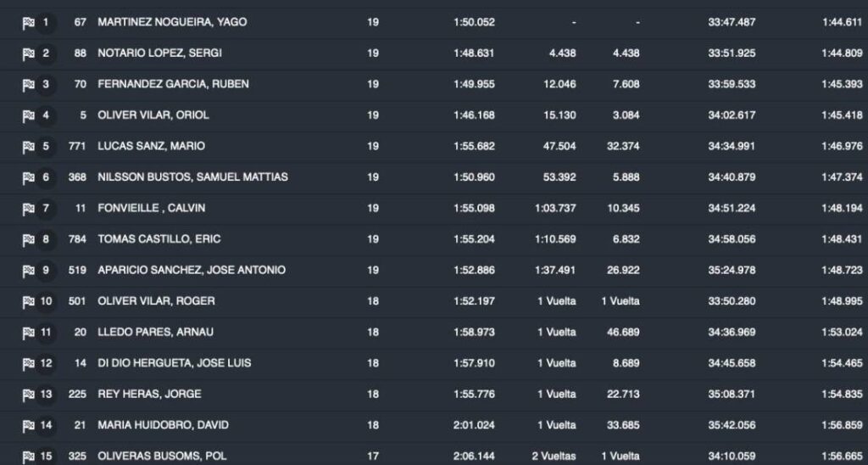Viewport: 868px width, 465px height.
Task: Click the flag icon on position 10 row
Action: coord(28,301)
